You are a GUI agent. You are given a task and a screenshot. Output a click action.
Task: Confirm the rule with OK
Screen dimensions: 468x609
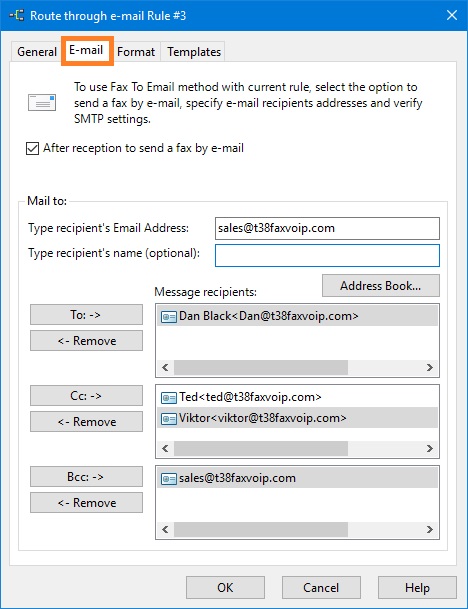[x=225, y=587]
